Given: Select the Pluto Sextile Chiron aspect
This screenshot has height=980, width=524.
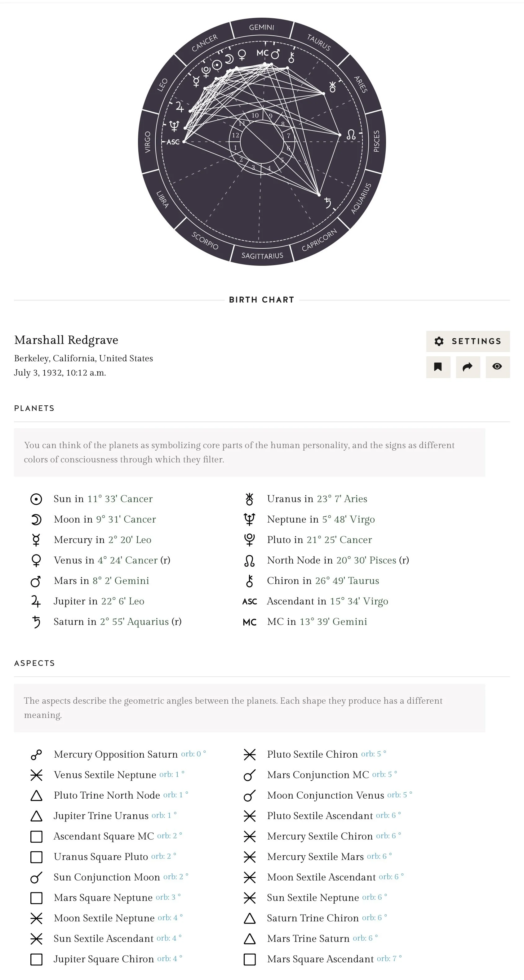Looking at the screenshot, I should click(312, 755).
